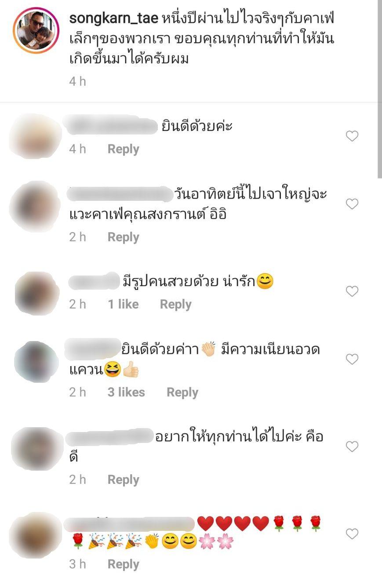
Task: Tap heart on comment with 3 likes
Action: 352,359
